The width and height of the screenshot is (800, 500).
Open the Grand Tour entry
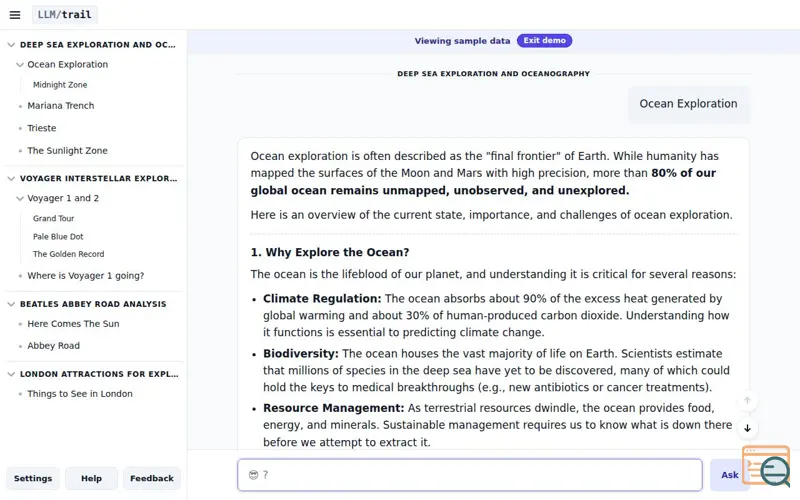(54, 218)
